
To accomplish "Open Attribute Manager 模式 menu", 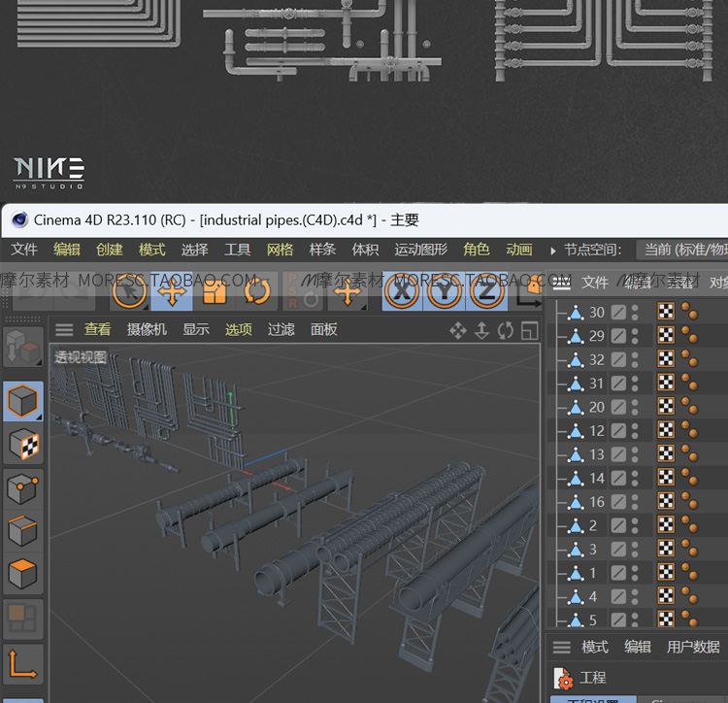I will (595, 647).
